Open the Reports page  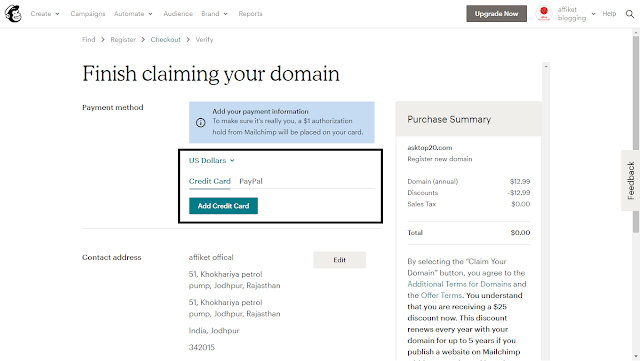(x=250, y=14)
